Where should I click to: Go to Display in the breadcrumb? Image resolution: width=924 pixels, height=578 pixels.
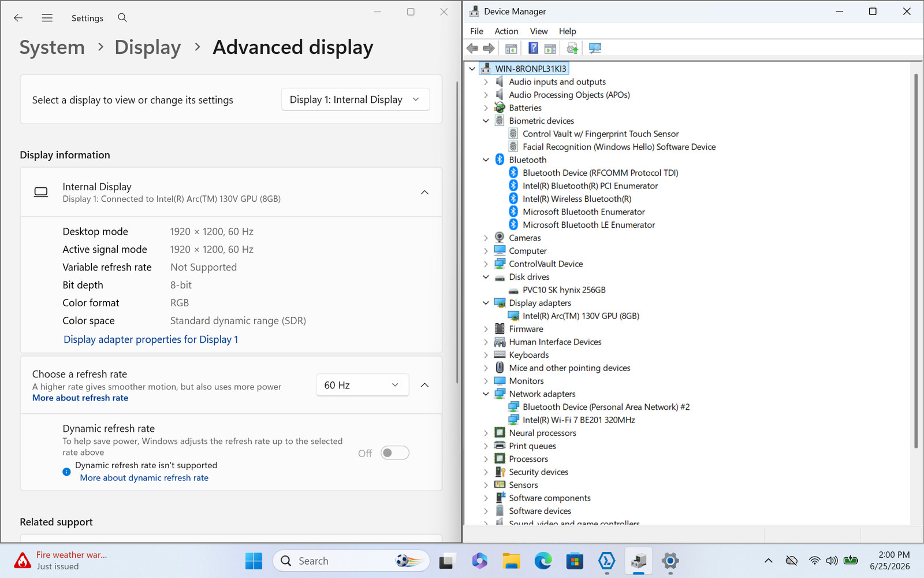tap(148, 47)
